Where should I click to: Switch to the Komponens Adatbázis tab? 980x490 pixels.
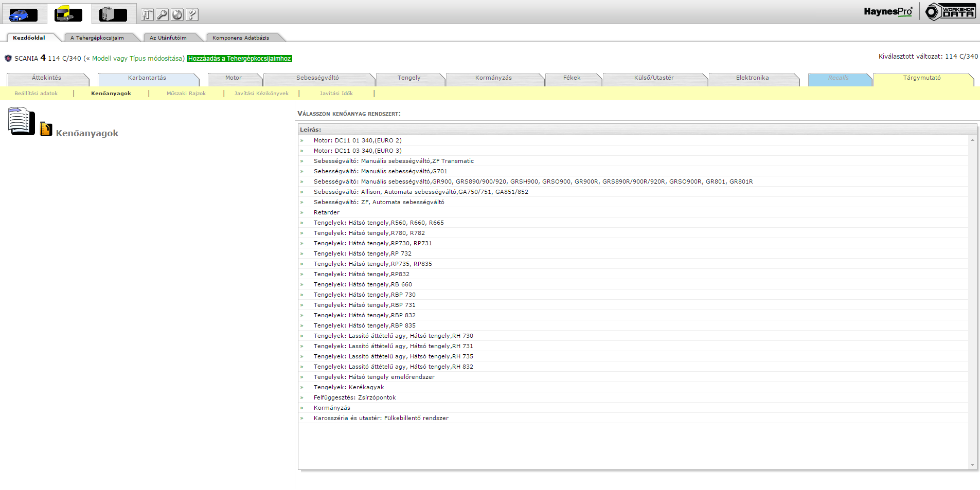click(x=241, y=38)
